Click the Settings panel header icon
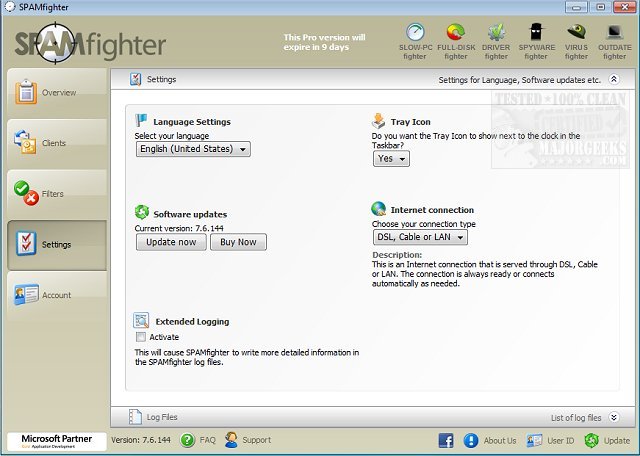 [136, 79]
